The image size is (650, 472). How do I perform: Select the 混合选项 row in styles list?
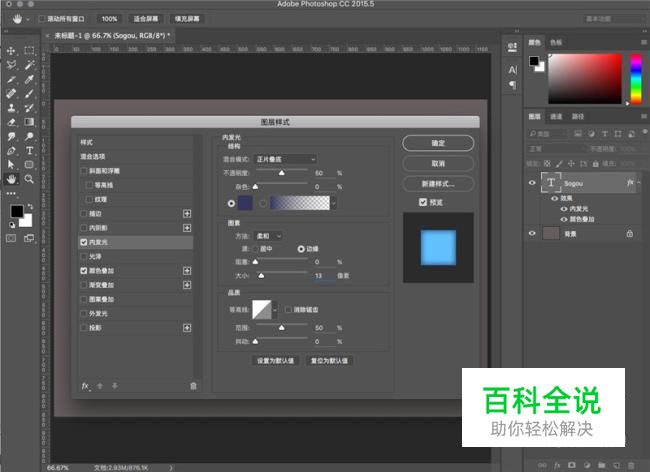click(136, 157)
